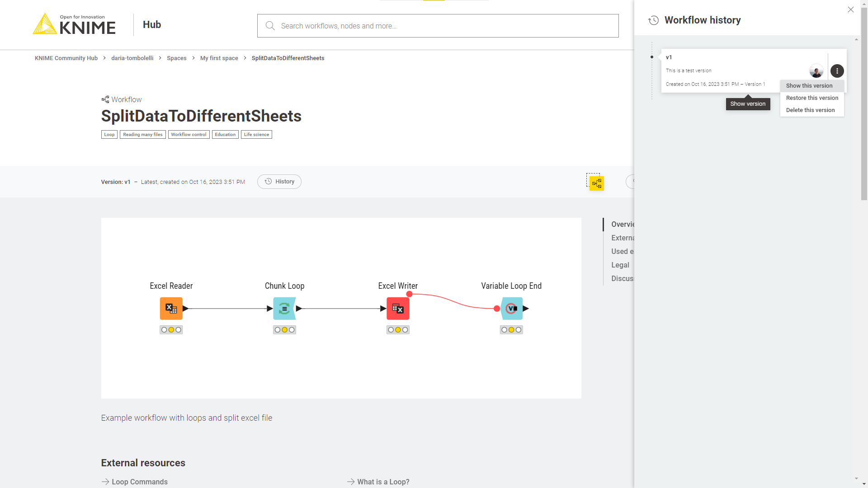
Task: Jump to External resources section in sidebar
Action: (x=623, y=238)
